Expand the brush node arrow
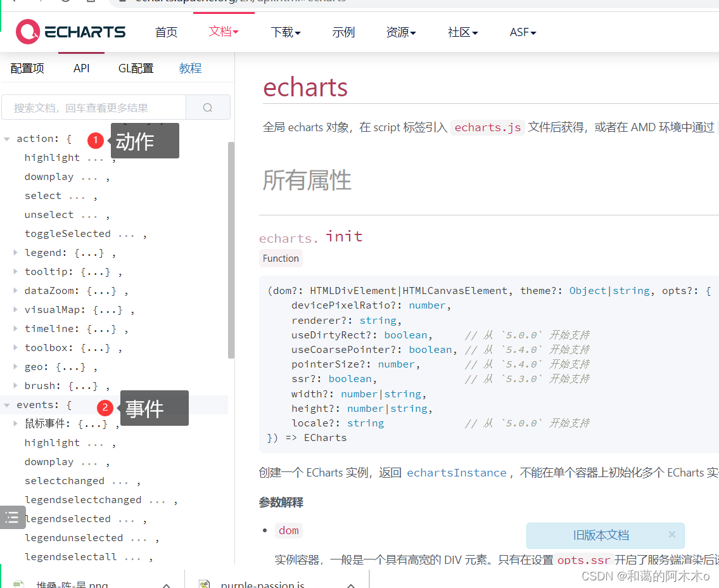 [x=15, y=386]
